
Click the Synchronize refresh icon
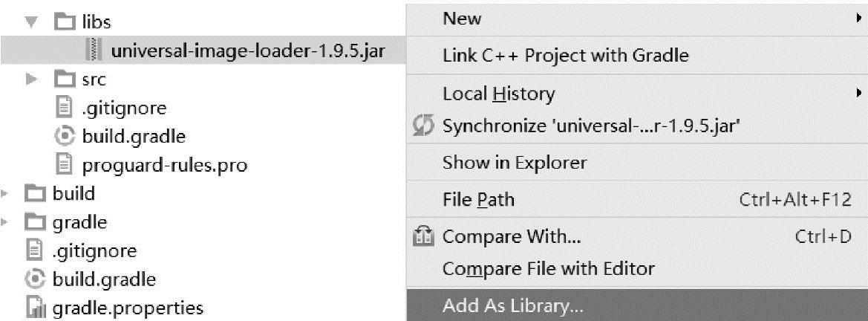point(423,126)
